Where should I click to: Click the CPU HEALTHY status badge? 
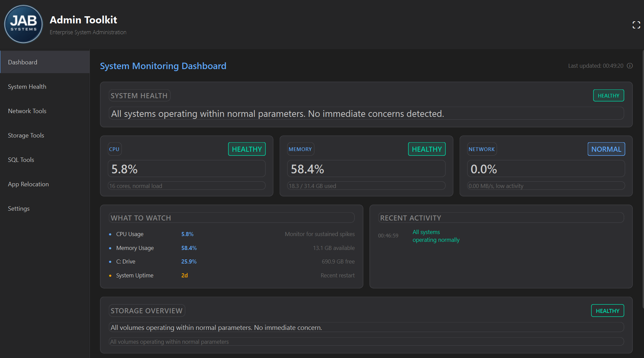pyautogui.click(x=247, y=149)
